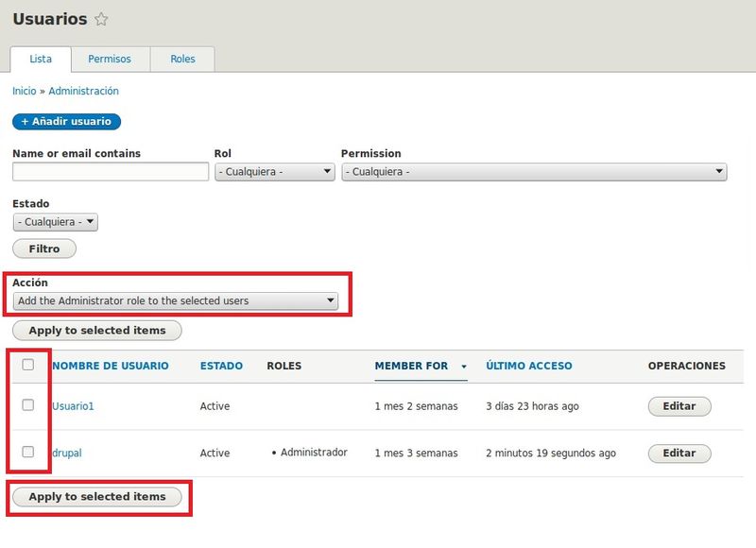Sort by Último acceso column header
The image size is (756, 548).
[529, 366]
